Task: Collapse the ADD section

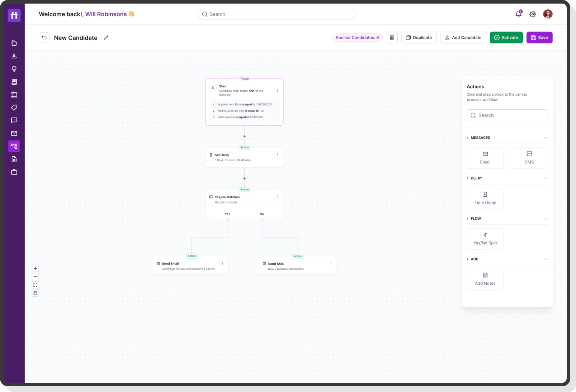Action: (x=546, y=259)
